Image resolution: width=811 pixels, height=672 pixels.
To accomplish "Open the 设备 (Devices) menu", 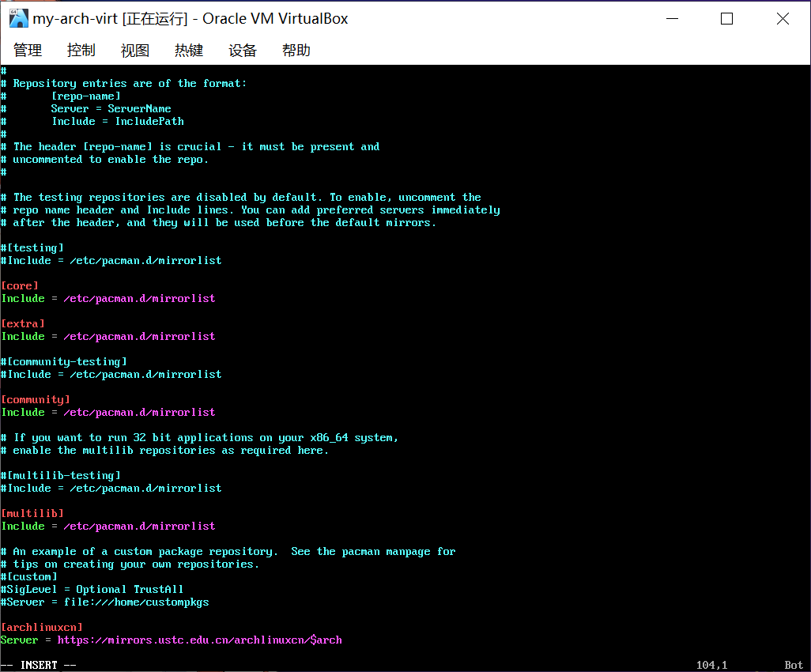I will (x=242, y=50).
